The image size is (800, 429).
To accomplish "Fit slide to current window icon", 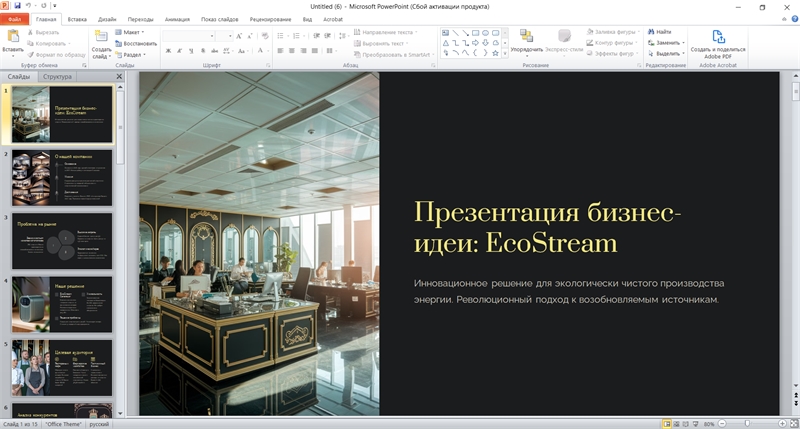I will 793,424.
